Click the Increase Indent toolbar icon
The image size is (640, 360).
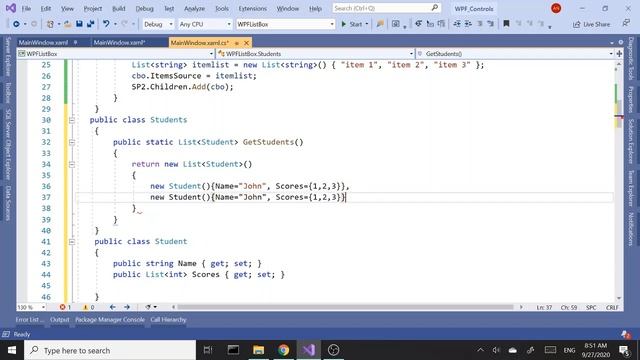(468, 24)
